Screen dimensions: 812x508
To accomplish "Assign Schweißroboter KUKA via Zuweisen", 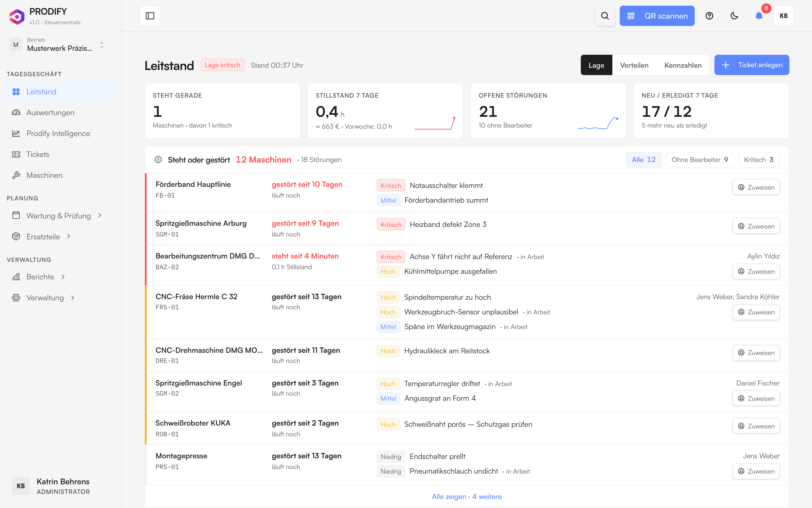I will tap(756, 426).
